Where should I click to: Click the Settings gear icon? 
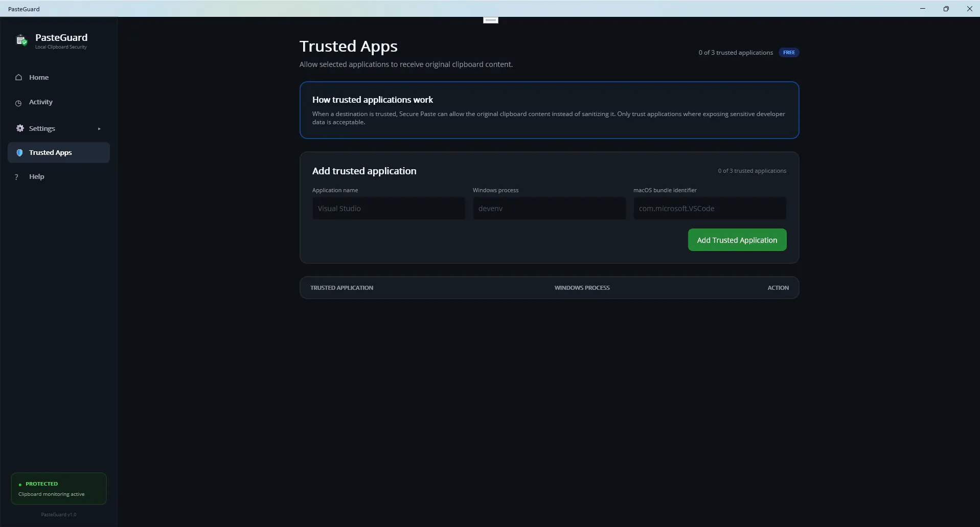[x=20, y=128]
